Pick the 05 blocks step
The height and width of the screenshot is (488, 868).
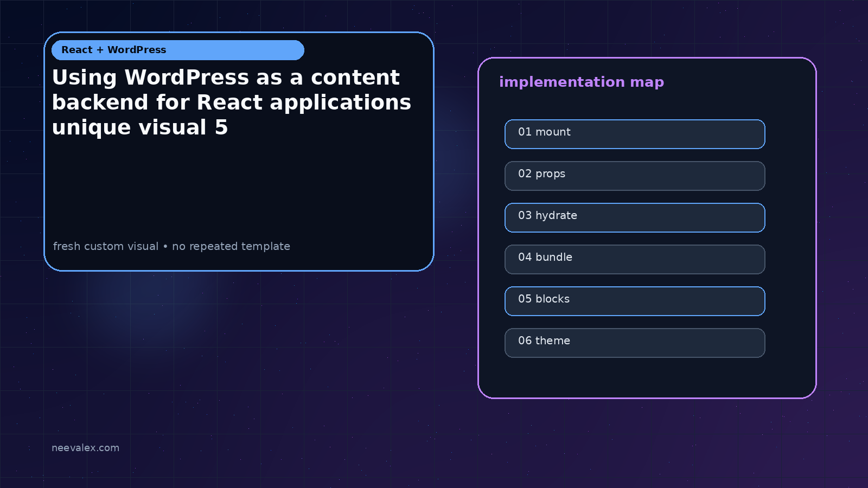[635, 301]
